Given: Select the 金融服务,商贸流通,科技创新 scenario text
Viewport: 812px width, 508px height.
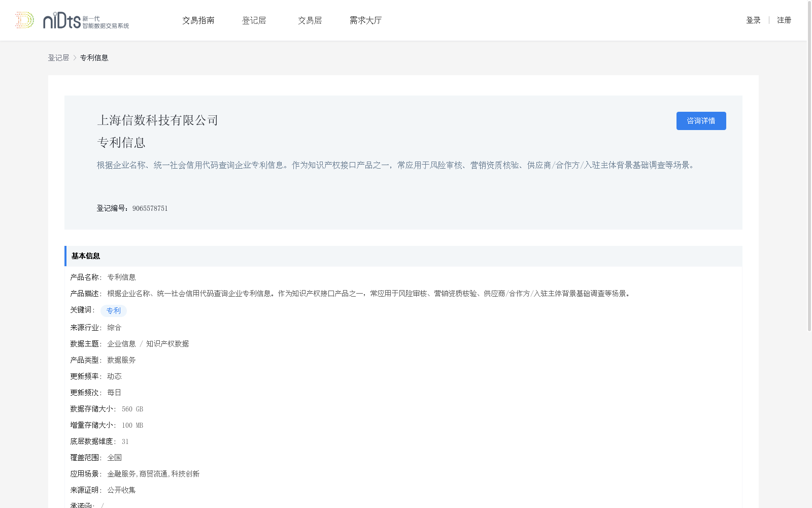Looking at the screenshot, I should point(153,474).
